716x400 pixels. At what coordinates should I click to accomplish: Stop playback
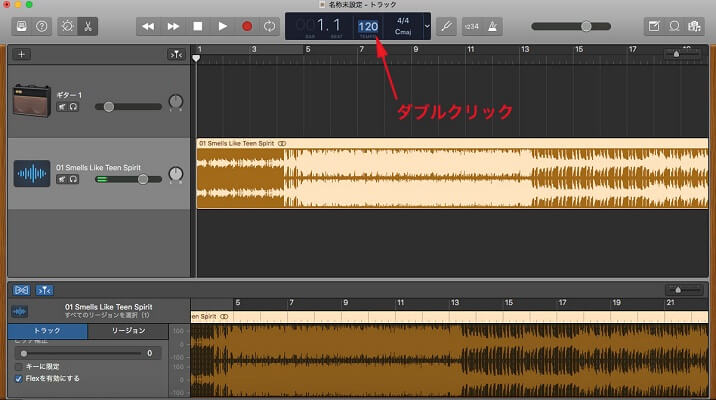click(198, 26)
